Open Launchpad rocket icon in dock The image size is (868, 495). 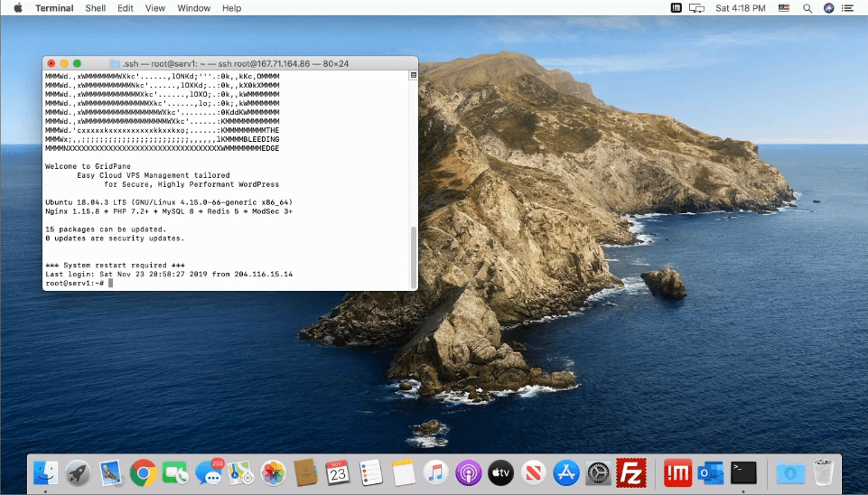78,473
